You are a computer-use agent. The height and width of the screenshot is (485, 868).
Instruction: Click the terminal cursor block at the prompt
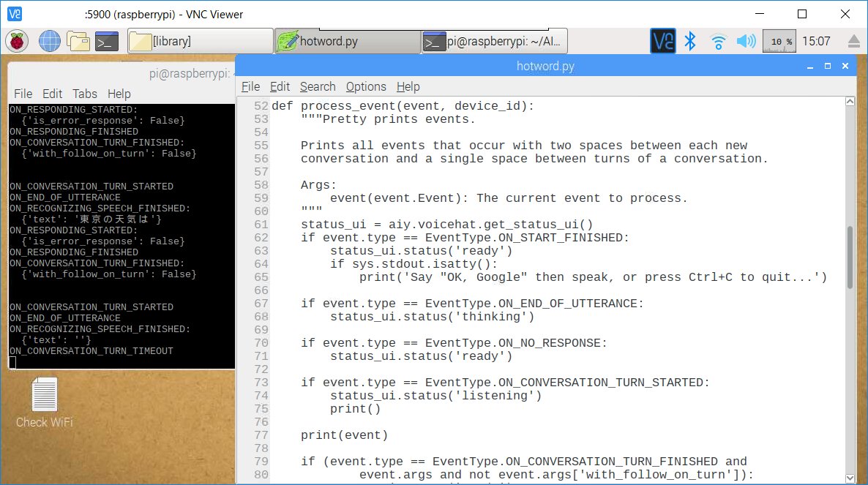(x=12, y=362)
